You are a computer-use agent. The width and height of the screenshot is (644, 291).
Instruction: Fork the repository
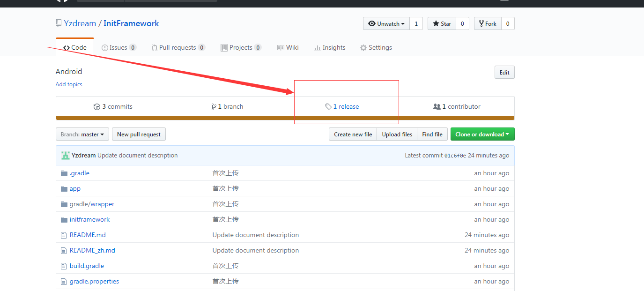488,23
